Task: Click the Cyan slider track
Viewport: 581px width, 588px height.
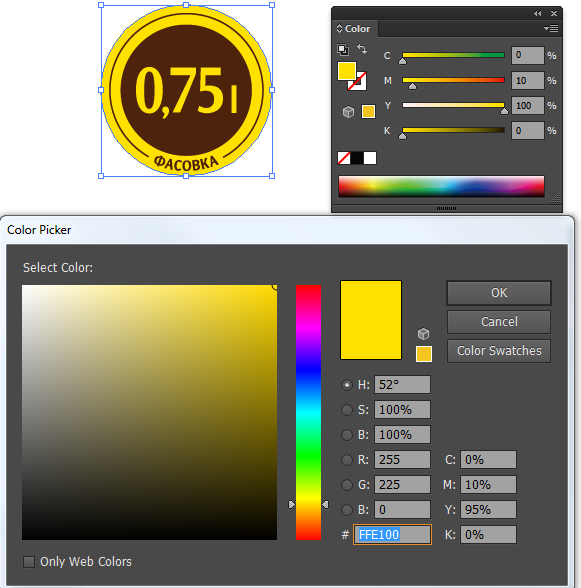Action: (x=453, y=55)
